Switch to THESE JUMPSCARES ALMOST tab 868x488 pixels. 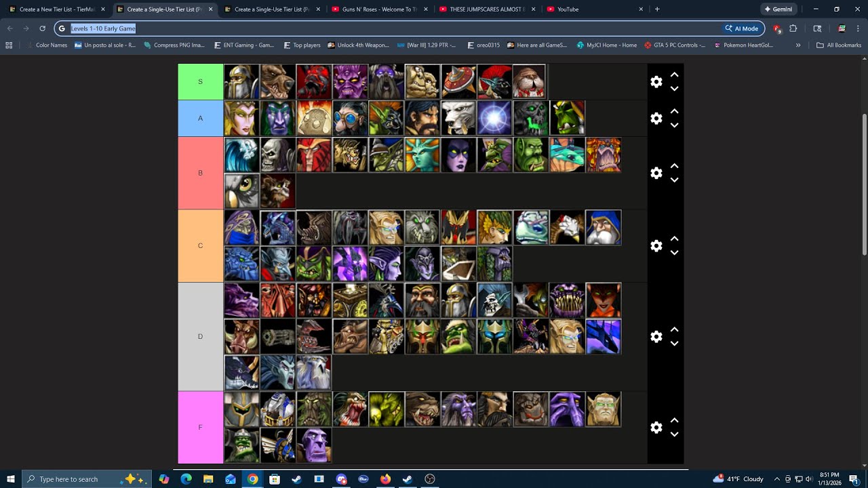coord(486,9)
